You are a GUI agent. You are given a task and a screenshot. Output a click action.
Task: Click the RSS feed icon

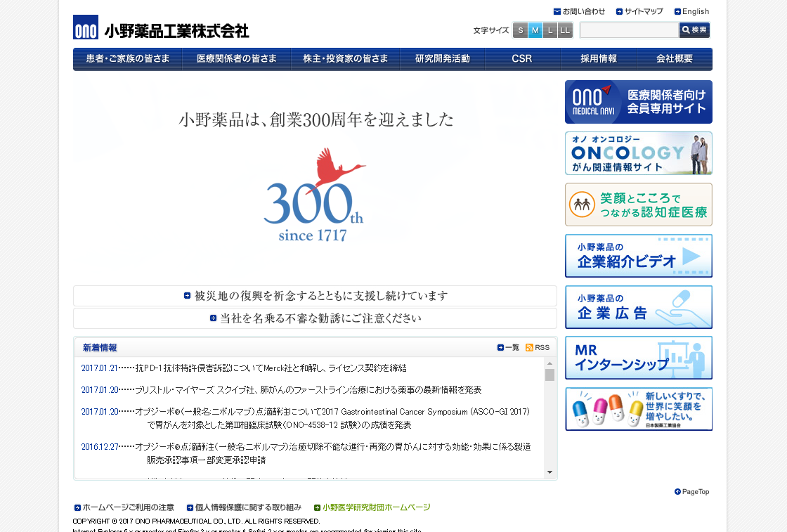[x=529, y=347]
